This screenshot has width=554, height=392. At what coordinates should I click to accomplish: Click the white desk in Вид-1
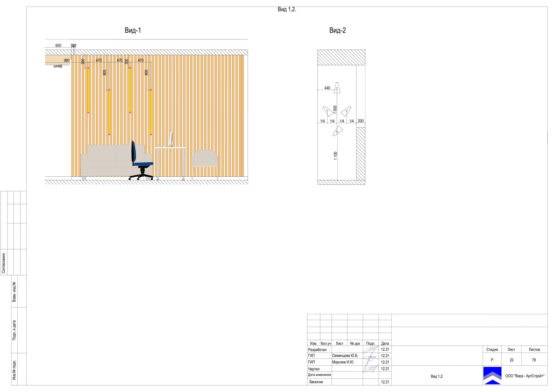[x=170, y=163]
